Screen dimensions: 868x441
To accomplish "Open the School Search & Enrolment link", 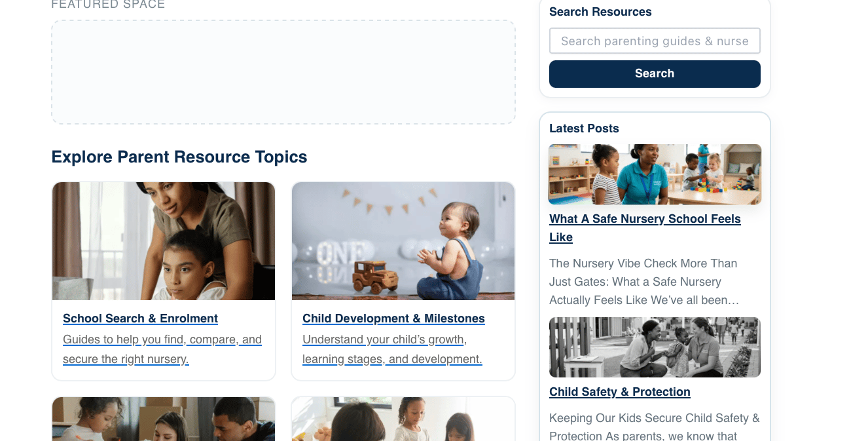I will 140,318.
